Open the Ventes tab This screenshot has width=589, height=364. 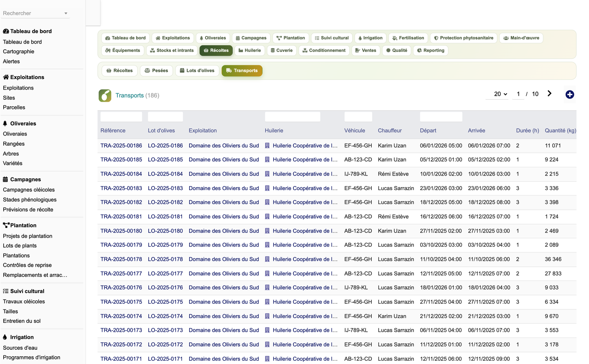tap(366, 50)
